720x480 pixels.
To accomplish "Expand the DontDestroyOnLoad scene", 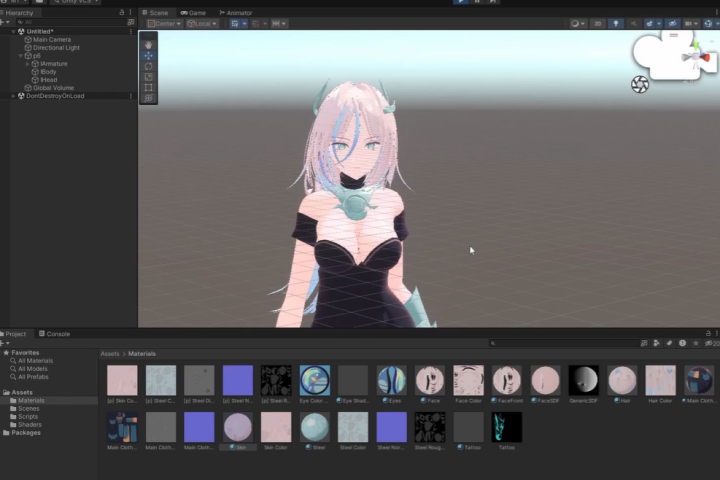I will pos(14,96).
